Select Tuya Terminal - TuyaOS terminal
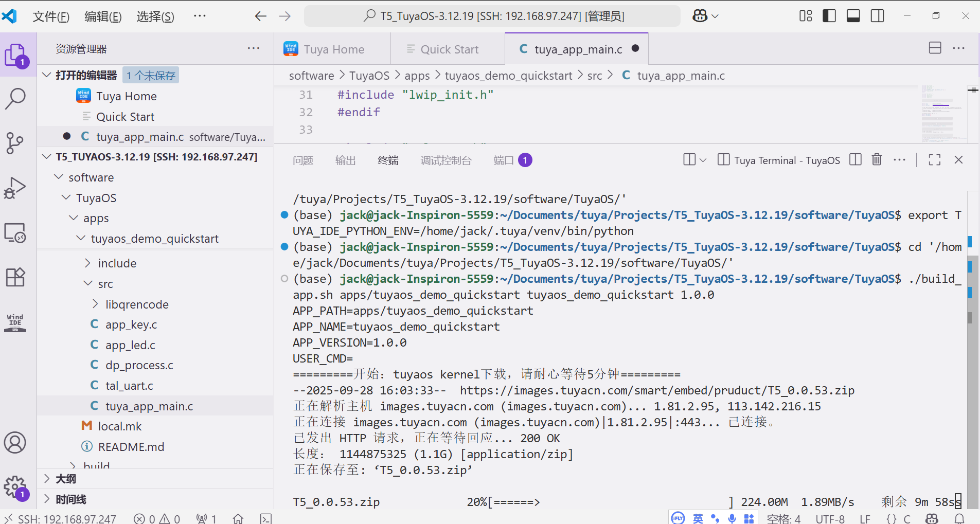This screenshot has height=524, width=980. click(779, 160)
